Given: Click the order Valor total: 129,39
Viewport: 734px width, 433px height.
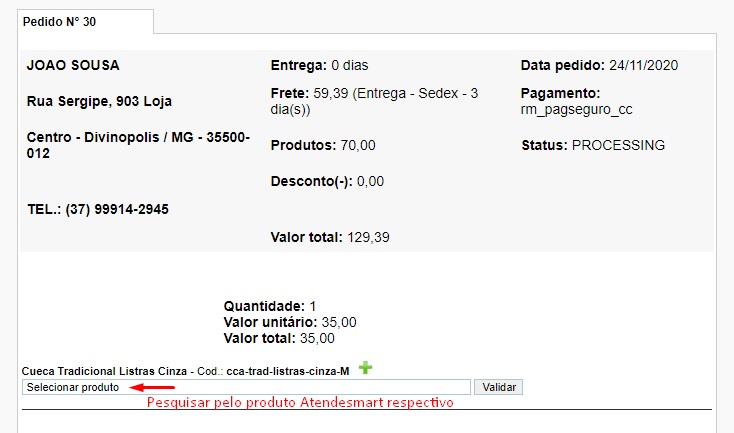Looking at the screenshot, I should [x=329, y=237].
